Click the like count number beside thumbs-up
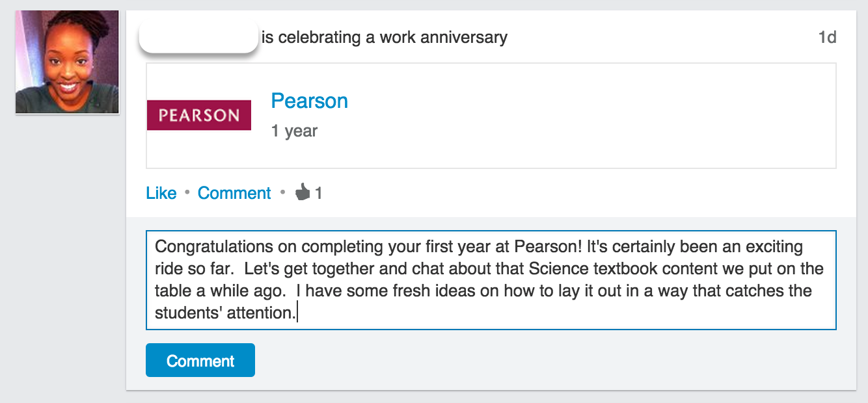The image size is (868, 403). tap(319, 193)
